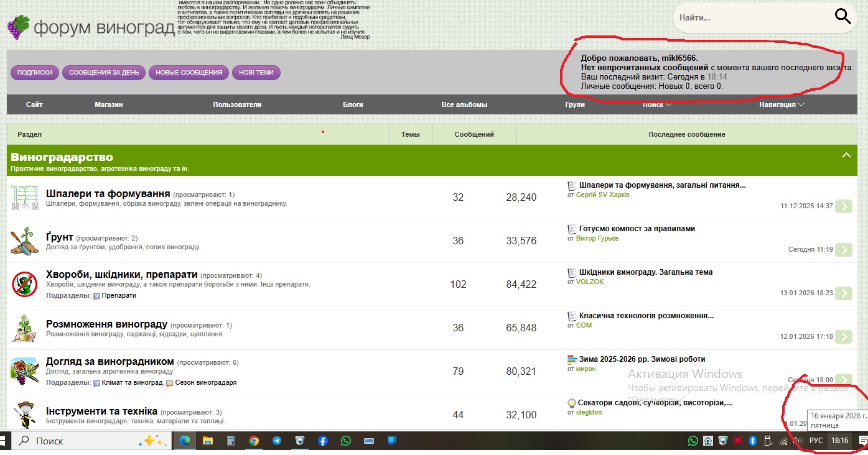Click the Ґрунт shovel and plant icon

point(25,241)
